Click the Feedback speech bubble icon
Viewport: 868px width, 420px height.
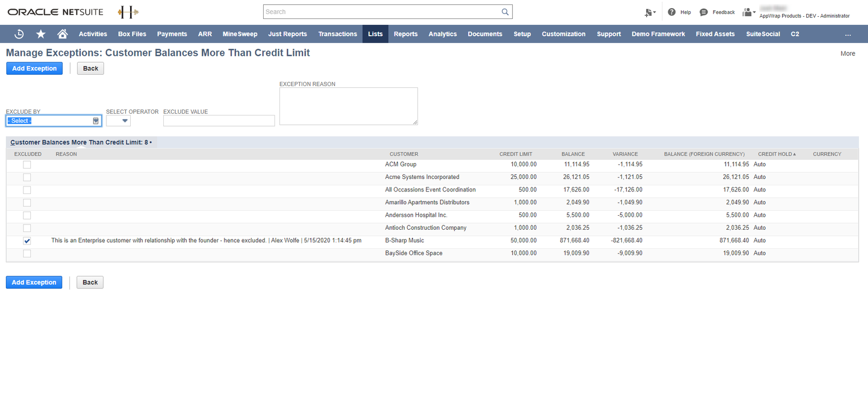704,12
